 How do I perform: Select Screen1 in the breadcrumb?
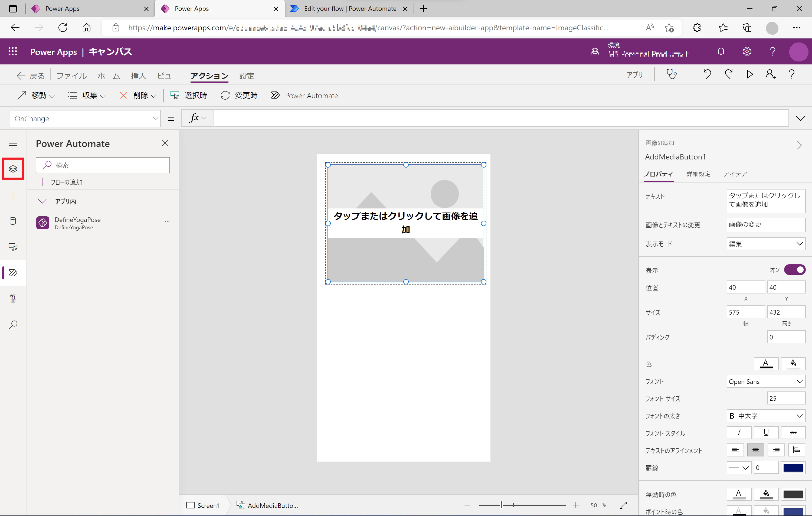203,505
